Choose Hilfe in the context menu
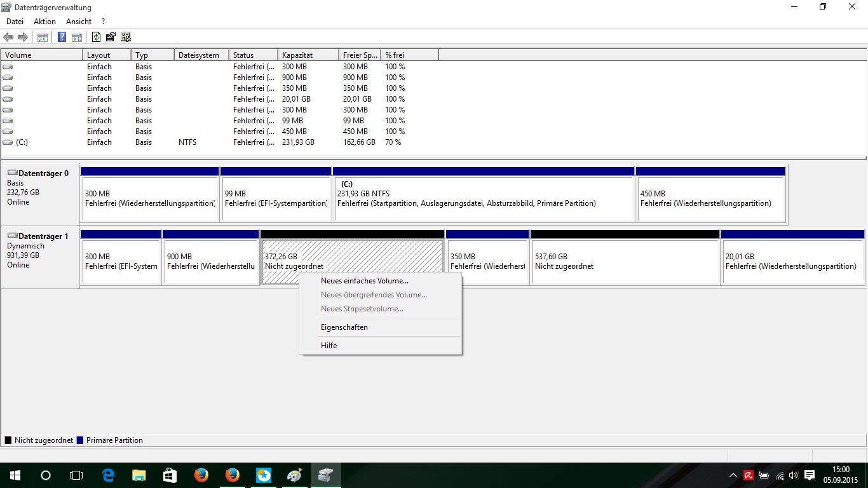Viewport: 868px width, 488px height. (380, 346)
